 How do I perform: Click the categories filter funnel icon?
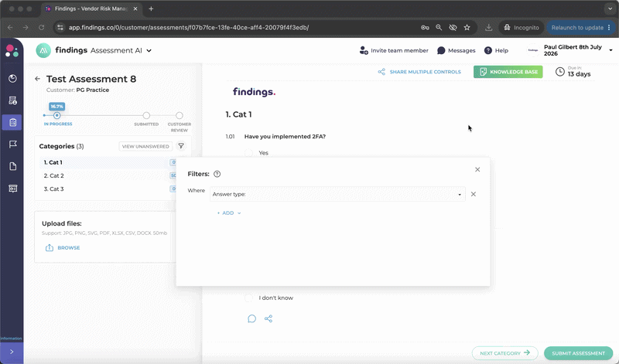click(x=181, y=146)
